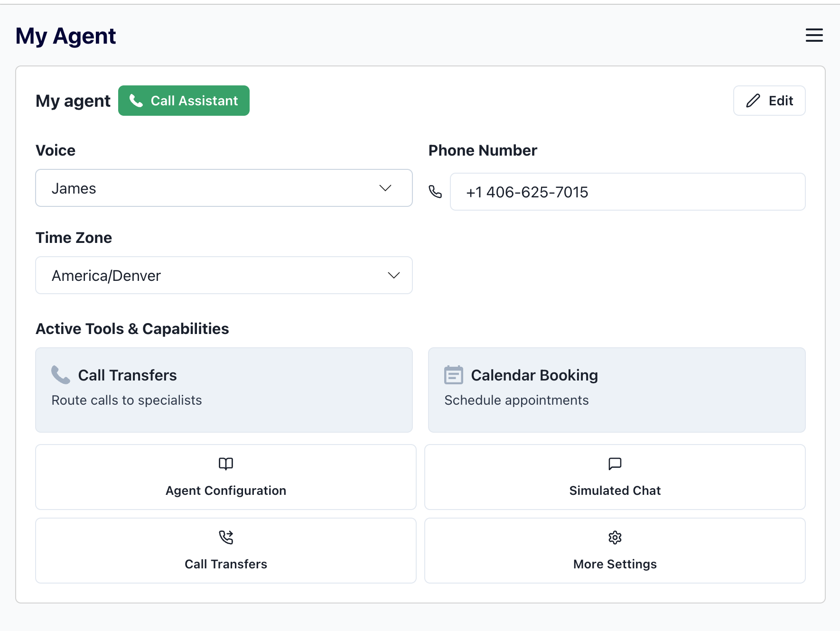Click the handset icon on Call Transfers card

click(60, 375)
